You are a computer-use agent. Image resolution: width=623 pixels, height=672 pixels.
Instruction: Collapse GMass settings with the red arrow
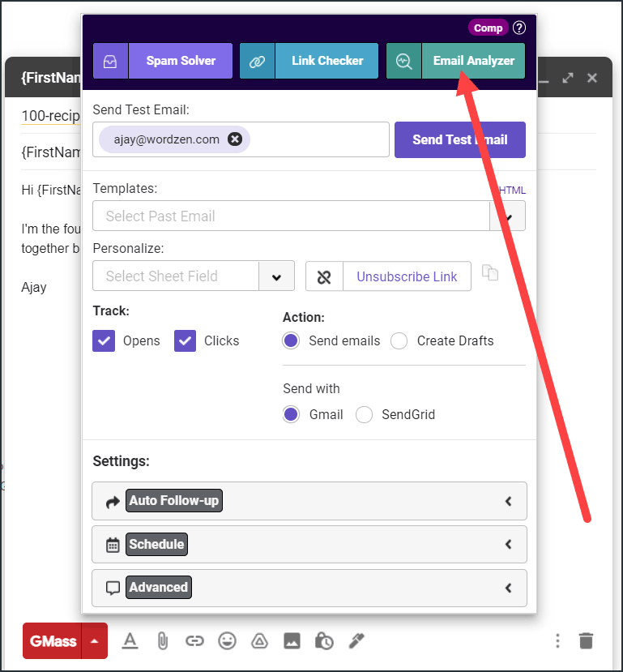click(95, 641)
